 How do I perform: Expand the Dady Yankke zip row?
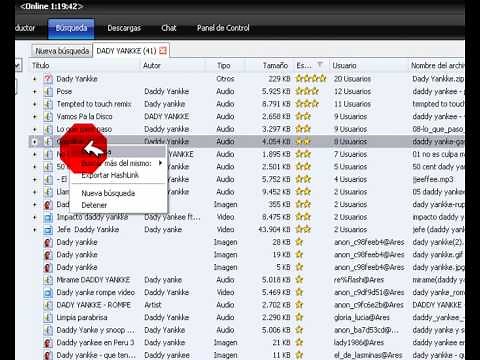35,79
